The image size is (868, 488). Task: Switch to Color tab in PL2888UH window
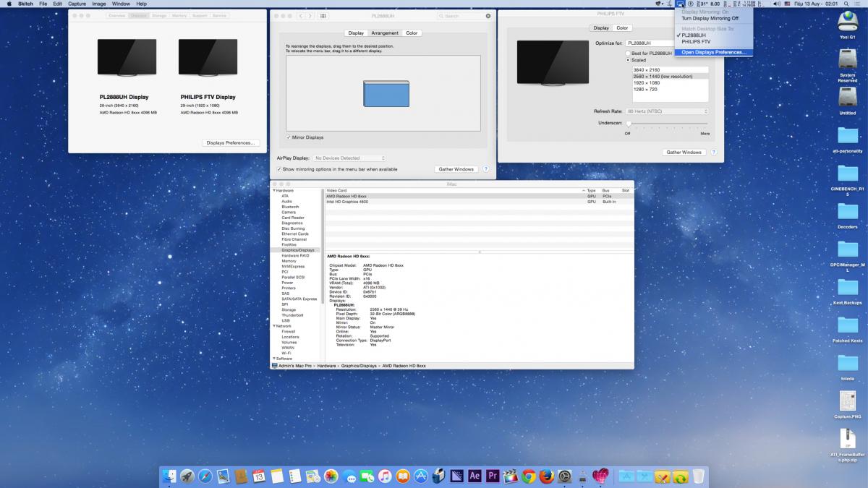coord(412,33)
